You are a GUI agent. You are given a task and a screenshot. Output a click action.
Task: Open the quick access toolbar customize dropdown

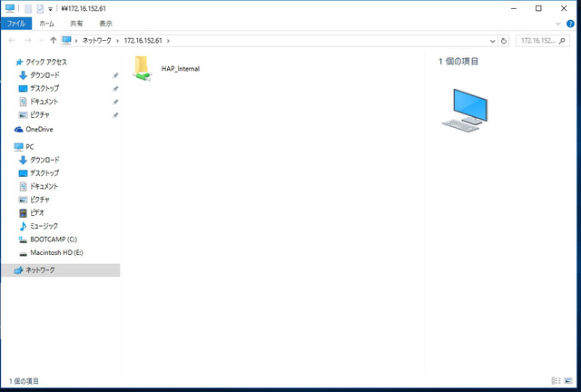coord(51,8)
